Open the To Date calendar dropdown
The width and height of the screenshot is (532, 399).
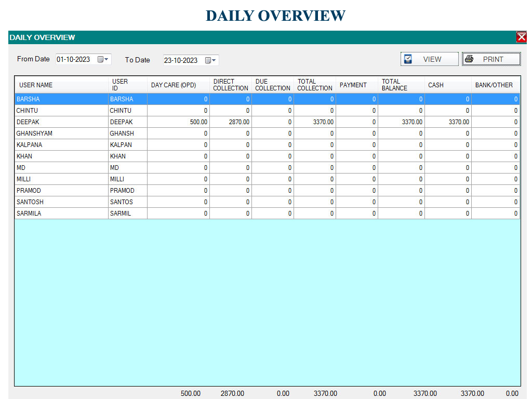point(211,60)
